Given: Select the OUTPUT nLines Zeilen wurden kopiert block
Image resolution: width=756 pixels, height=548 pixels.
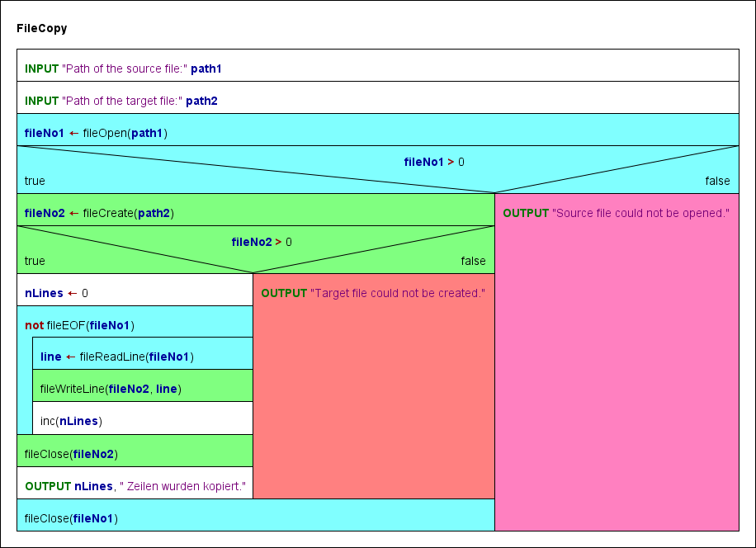Looking at the screenshot, I should (135, 483).
